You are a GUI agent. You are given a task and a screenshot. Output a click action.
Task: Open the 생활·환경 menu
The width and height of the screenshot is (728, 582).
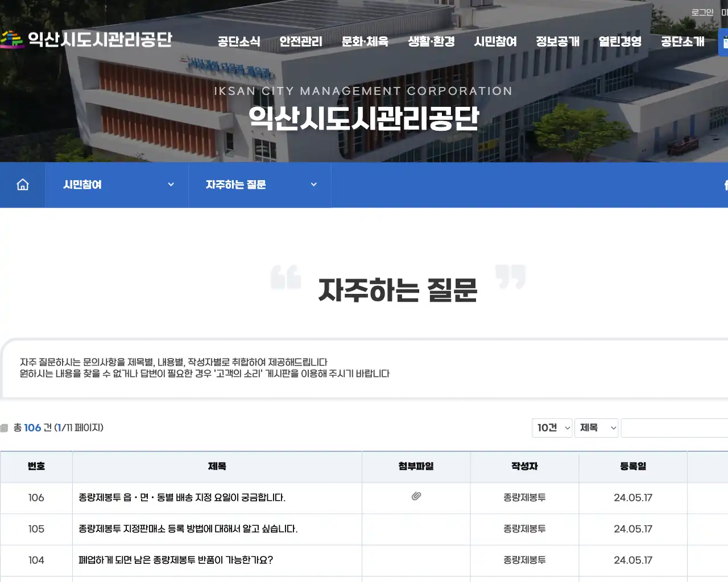click(431, 41)
